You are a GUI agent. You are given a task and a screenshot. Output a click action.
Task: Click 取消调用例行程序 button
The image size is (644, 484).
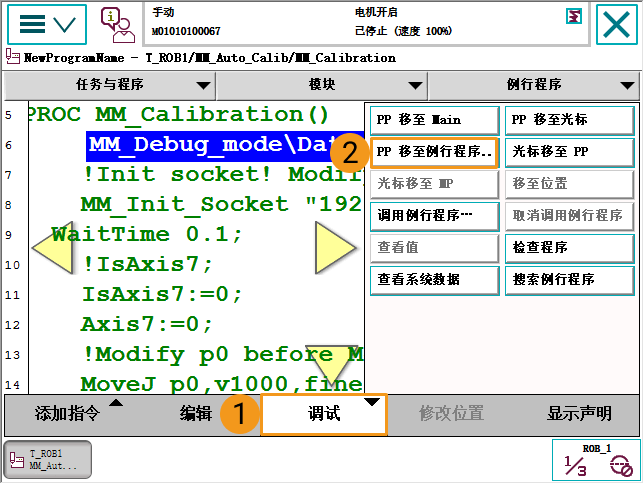pos(570,217)
